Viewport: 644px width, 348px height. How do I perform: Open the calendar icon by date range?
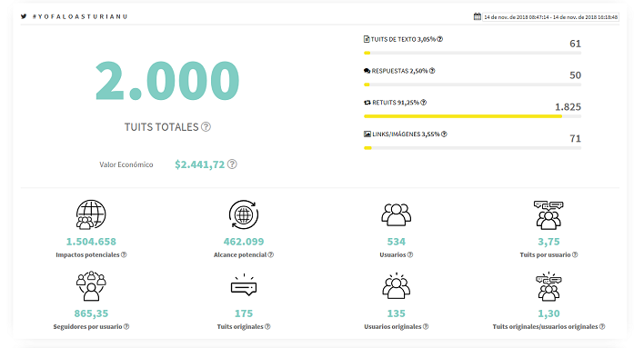[x=477, y=16]
